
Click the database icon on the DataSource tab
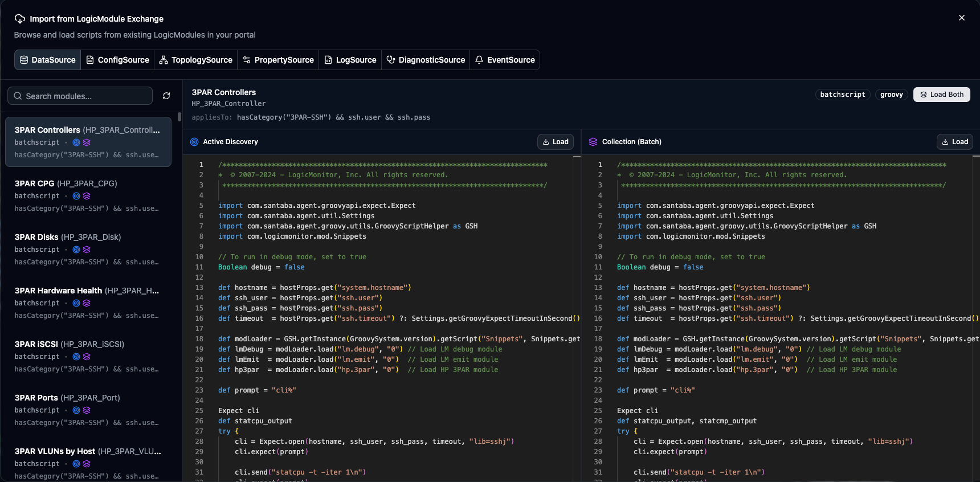[x=24, y=60]
